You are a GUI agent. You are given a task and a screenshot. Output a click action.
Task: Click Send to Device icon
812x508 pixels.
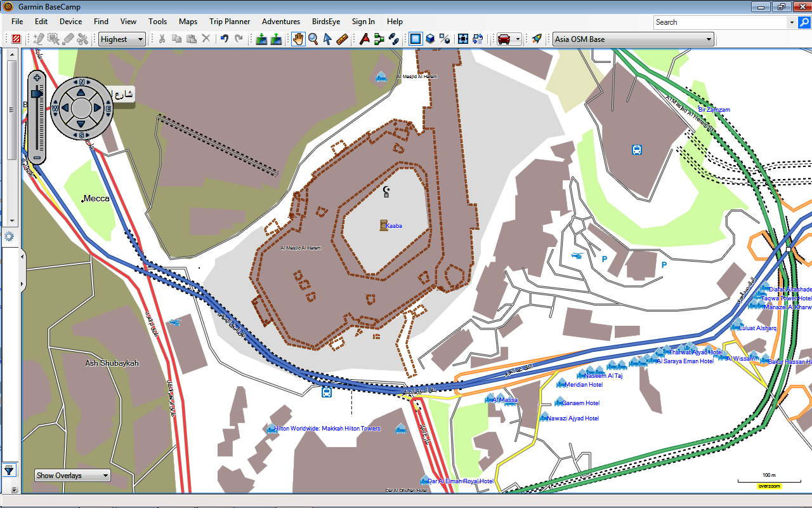coord(261,39)
